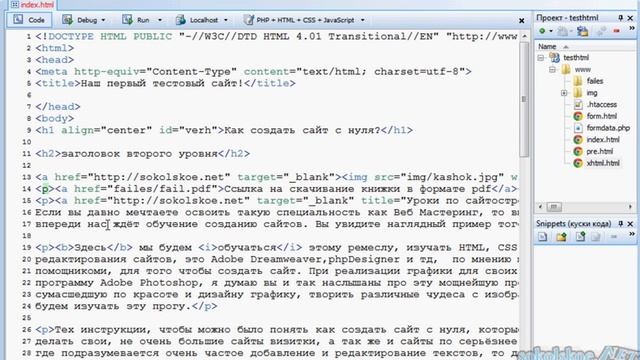Expand the img folder node

point(564,93)
